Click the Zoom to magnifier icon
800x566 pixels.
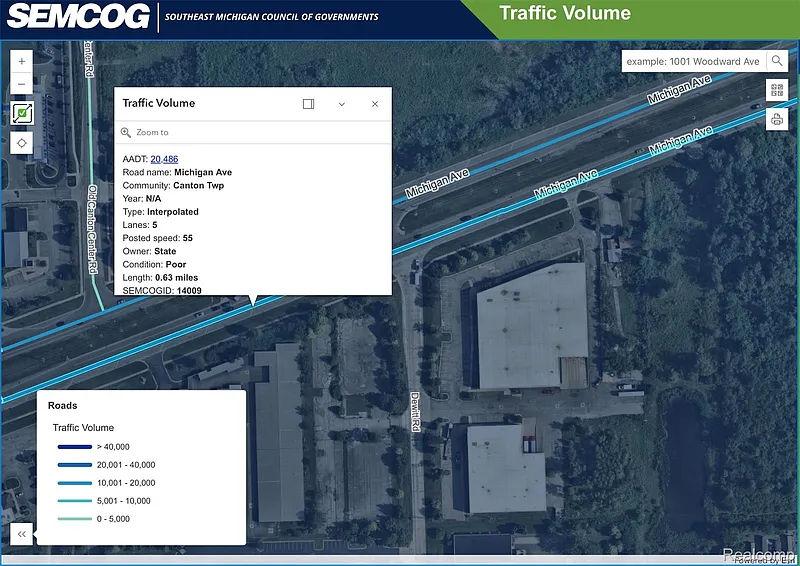pyautogui.click(x=126, y=132)
